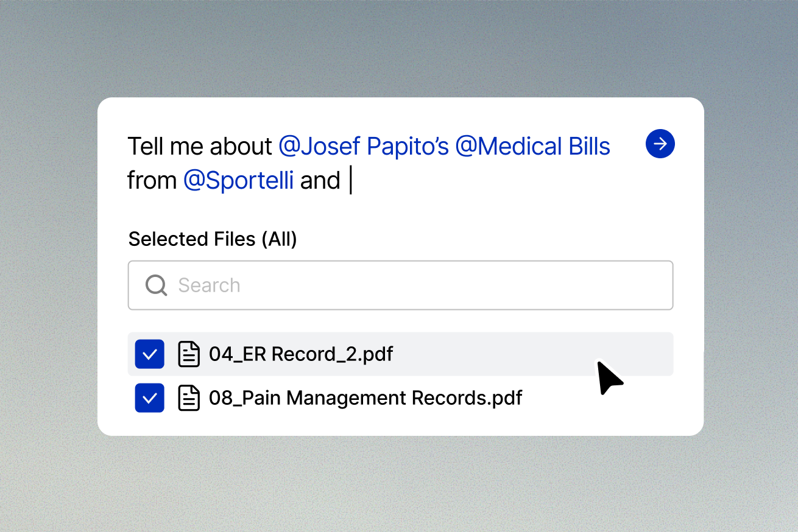This screenshot has height=532, width=798.
Task: Click the magnifying glass search icon
Action: [x=156, y=285]
